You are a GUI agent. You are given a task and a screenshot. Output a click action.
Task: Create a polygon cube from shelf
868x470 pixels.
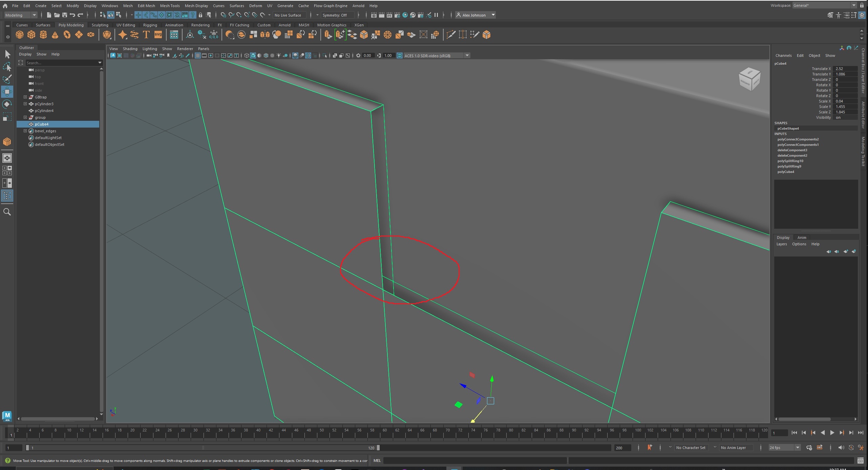tap(31, 35)
